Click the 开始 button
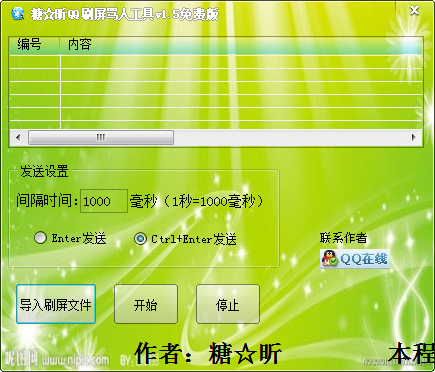 pyautogui.click(x=146, y=304)
